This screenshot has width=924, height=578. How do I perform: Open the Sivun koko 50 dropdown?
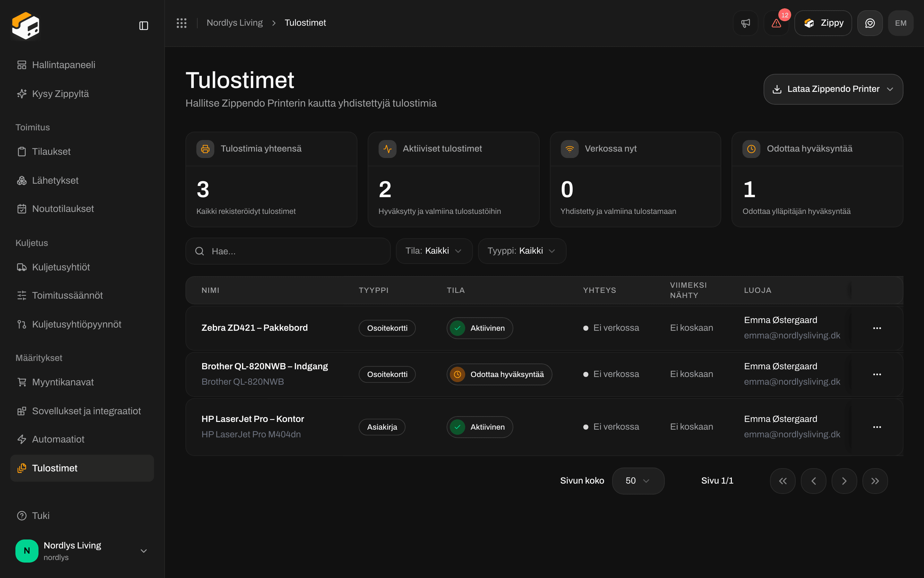[638, 481]
